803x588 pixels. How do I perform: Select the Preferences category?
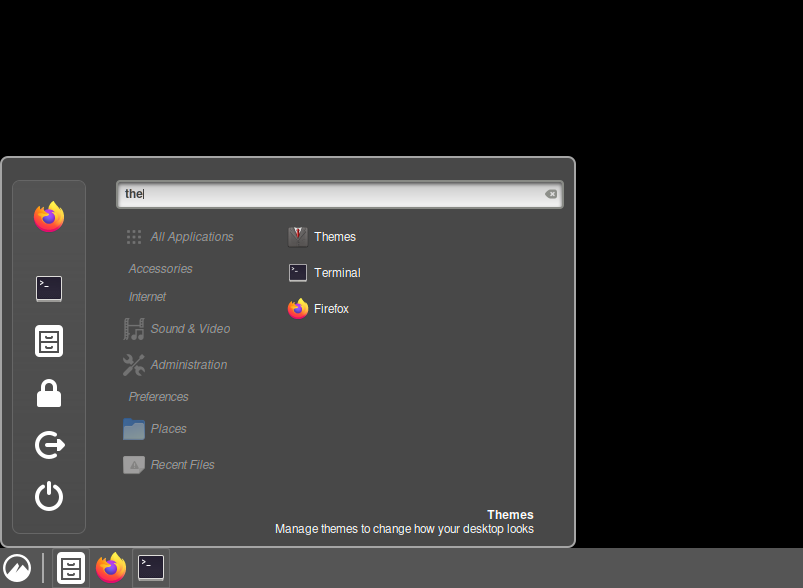click(158, 396)
